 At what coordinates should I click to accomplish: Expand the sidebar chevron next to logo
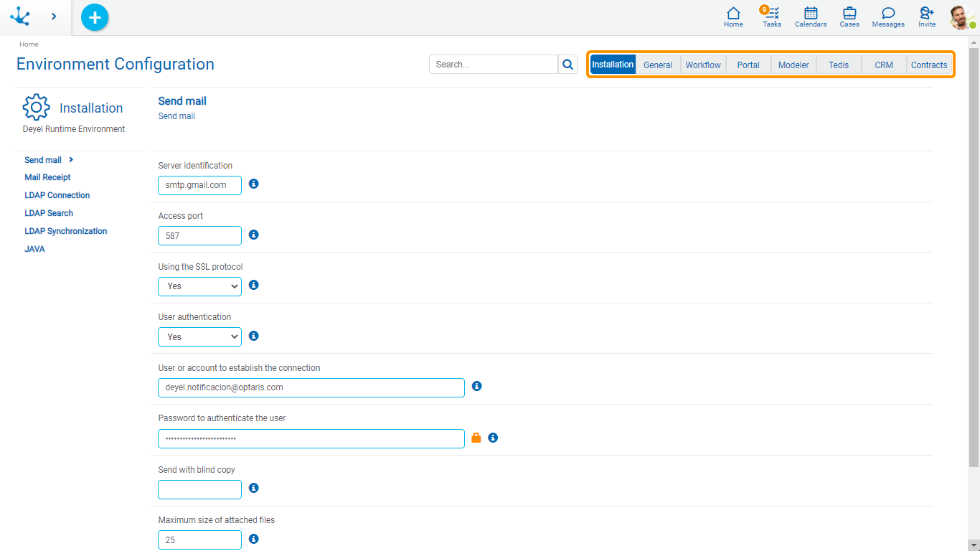[54, 17]
